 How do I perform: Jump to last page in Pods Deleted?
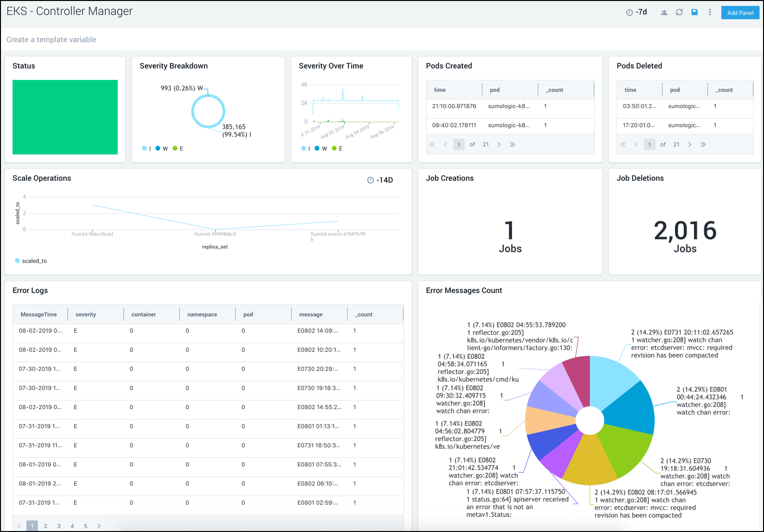point(703,144)
